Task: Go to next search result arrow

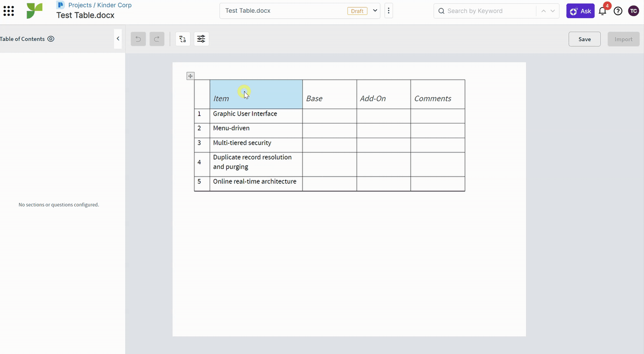Action: coord(552,11)
